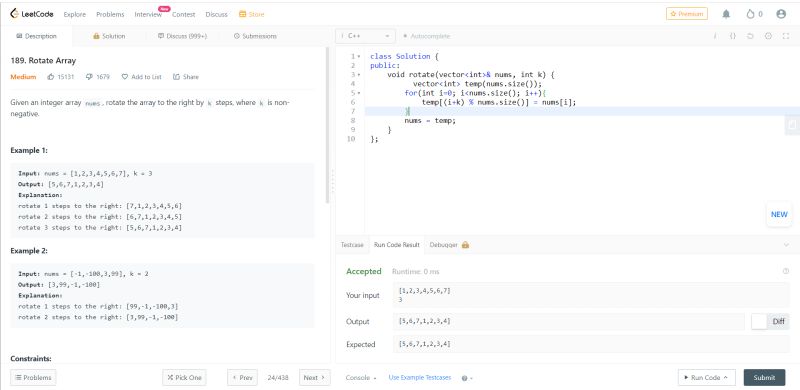Expand the Run Code options caret
The image size is (800, 390).
point(726,378)
